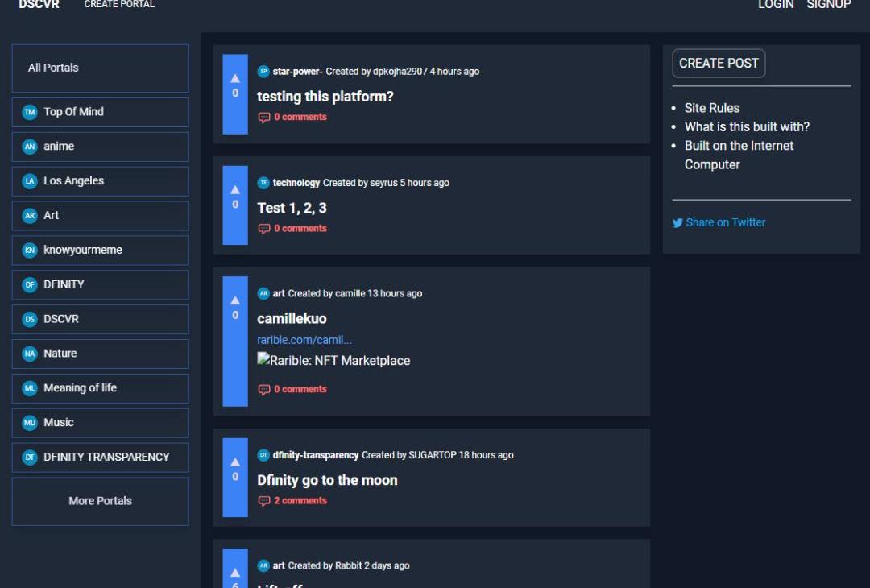The image size is (870, 588).
Task: Upvote "Dfinity go to the moon" post
Action: 235,462
